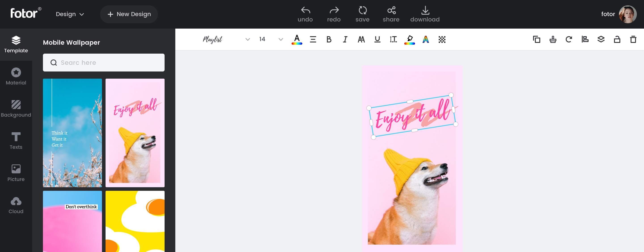Click the Bold formatting icon
Viewport: 644px width, 252px height.
pos(328,39)
